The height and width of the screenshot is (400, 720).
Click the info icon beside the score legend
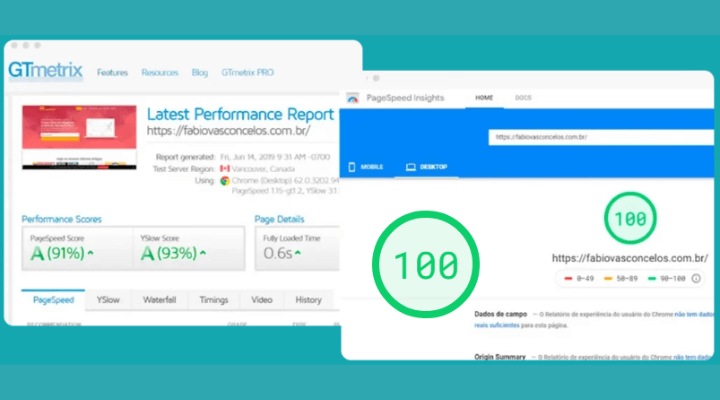(x=696, y=278)
